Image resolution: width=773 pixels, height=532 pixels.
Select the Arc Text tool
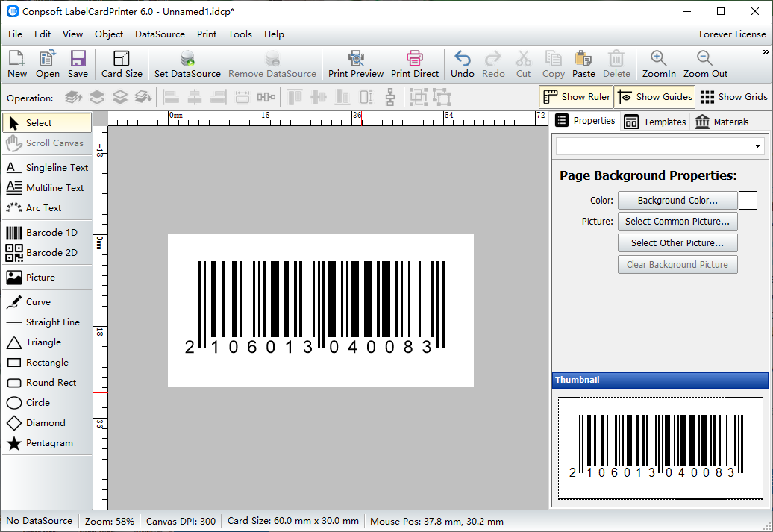pos(47,208)
